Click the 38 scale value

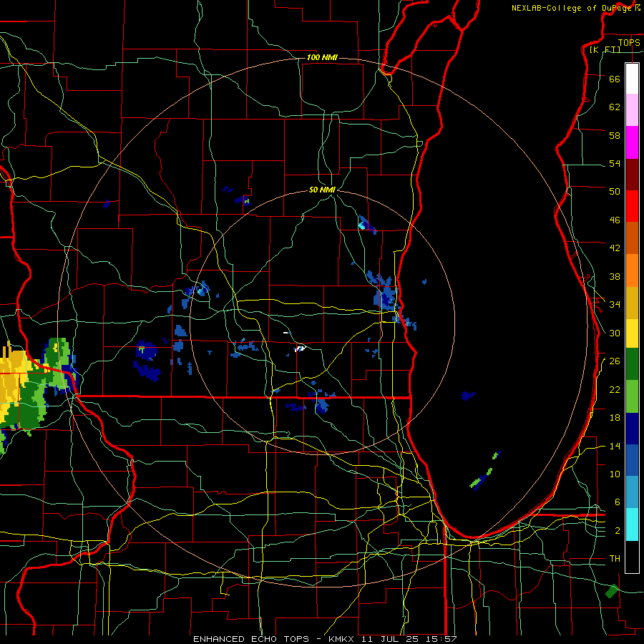coord(615,277)
